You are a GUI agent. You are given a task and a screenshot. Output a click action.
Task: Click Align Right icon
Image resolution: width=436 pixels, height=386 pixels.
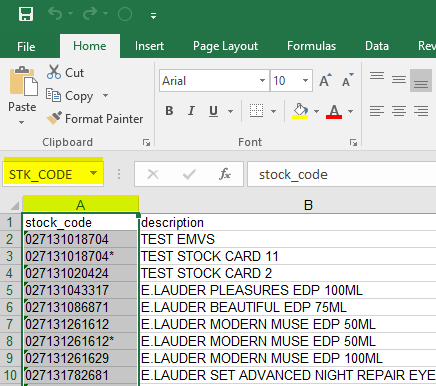point(421,111)
